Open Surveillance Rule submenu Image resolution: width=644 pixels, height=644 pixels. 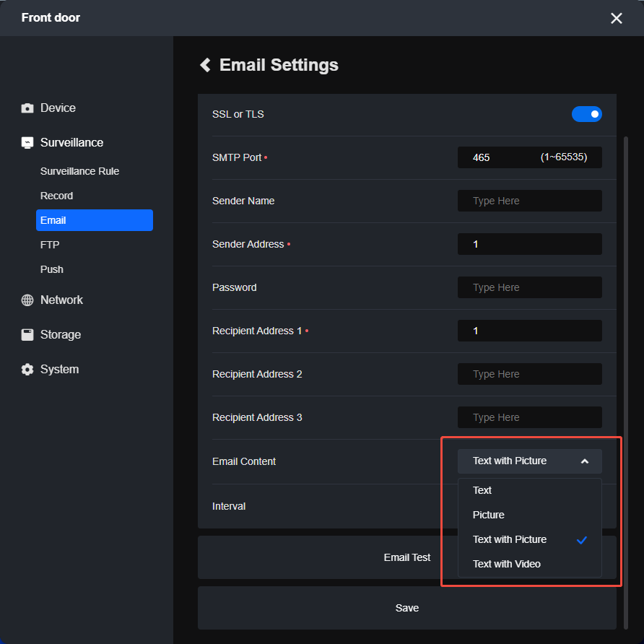(x=79, y=171)
